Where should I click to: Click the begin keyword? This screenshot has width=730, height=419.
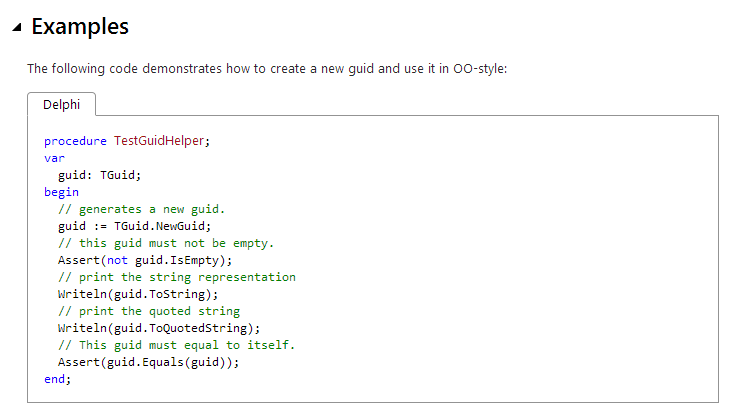(x=61, y=192)
